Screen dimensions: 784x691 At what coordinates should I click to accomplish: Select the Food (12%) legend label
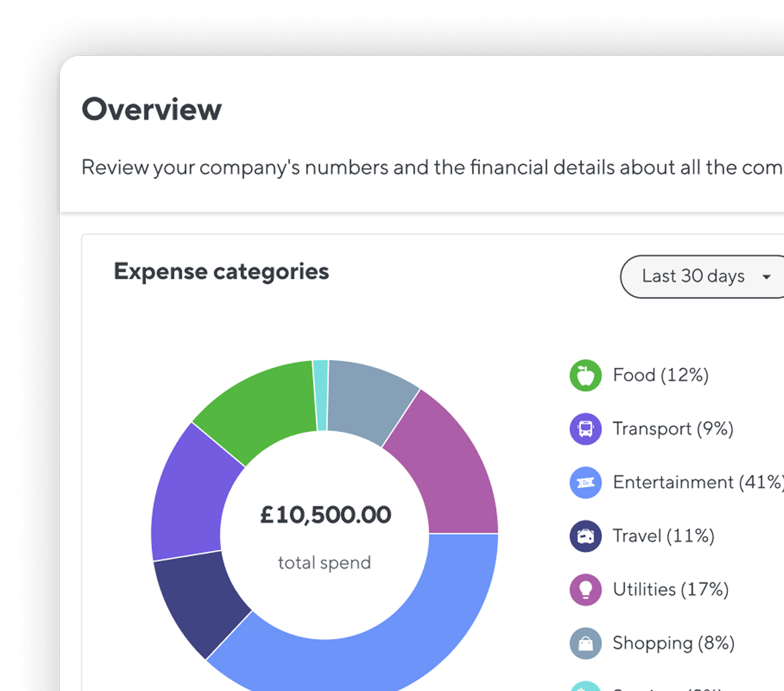tap(661, 375)
